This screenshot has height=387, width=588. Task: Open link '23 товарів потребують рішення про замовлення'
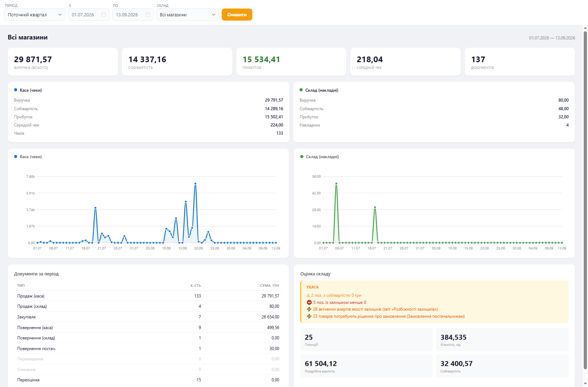389,316
